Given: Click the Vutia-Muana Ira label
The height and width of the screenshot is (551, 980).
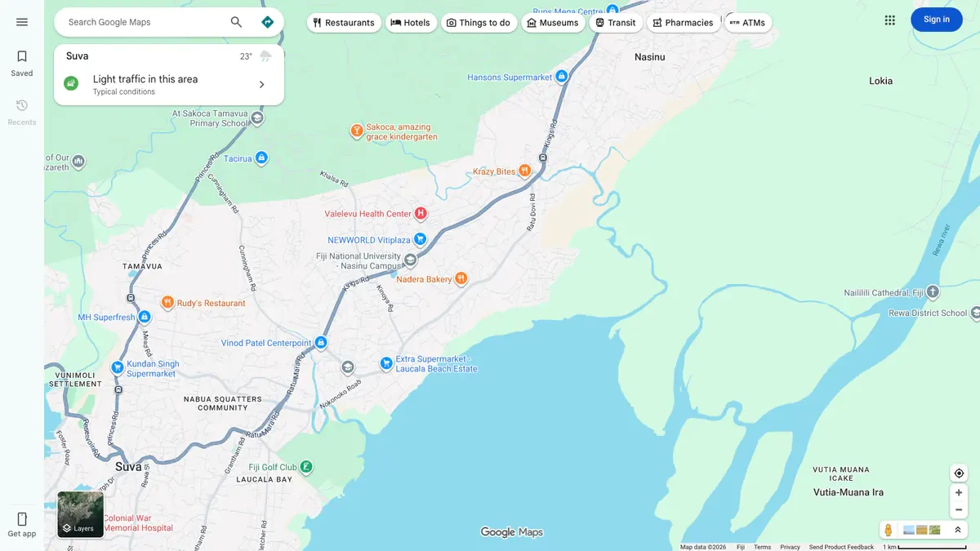Looking at the screenshot, I should click(849, 492).
